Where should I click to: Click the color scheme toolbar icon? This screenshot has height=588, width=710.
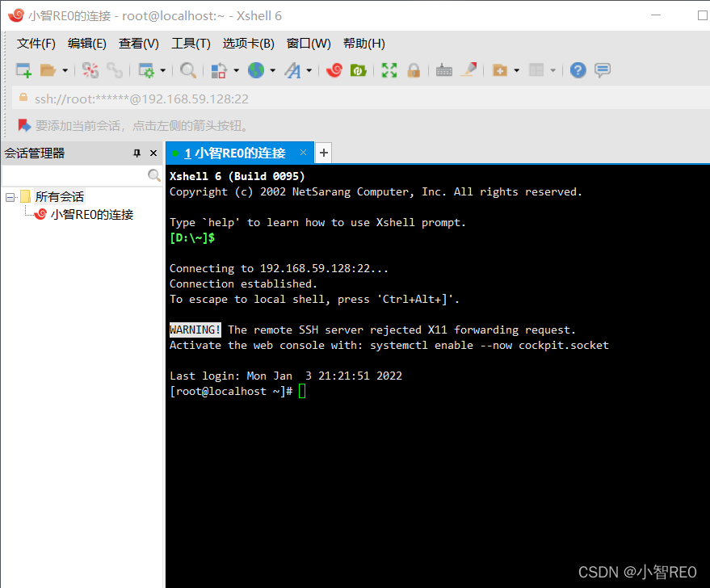pos(219,70)
